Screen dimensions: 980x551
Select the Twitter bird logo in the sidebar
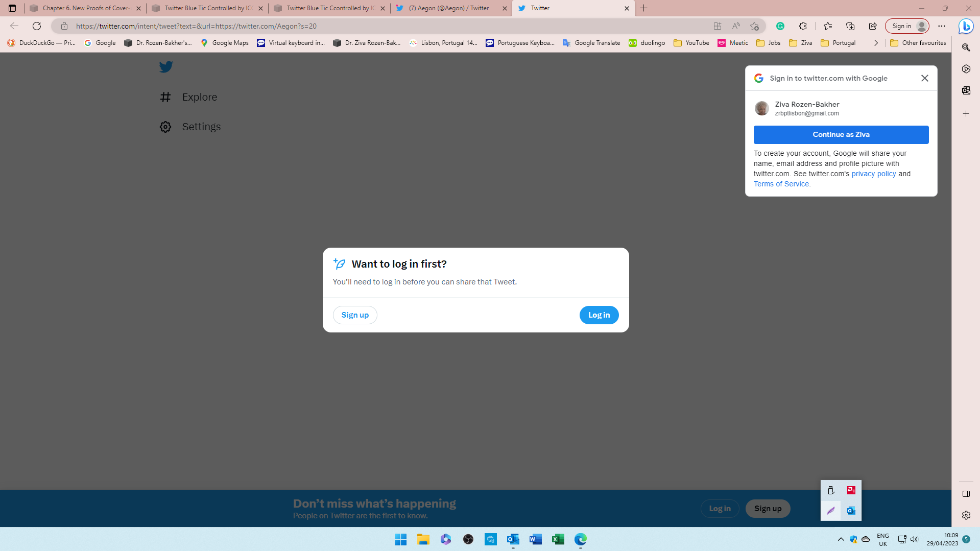(x=166, y=66)
